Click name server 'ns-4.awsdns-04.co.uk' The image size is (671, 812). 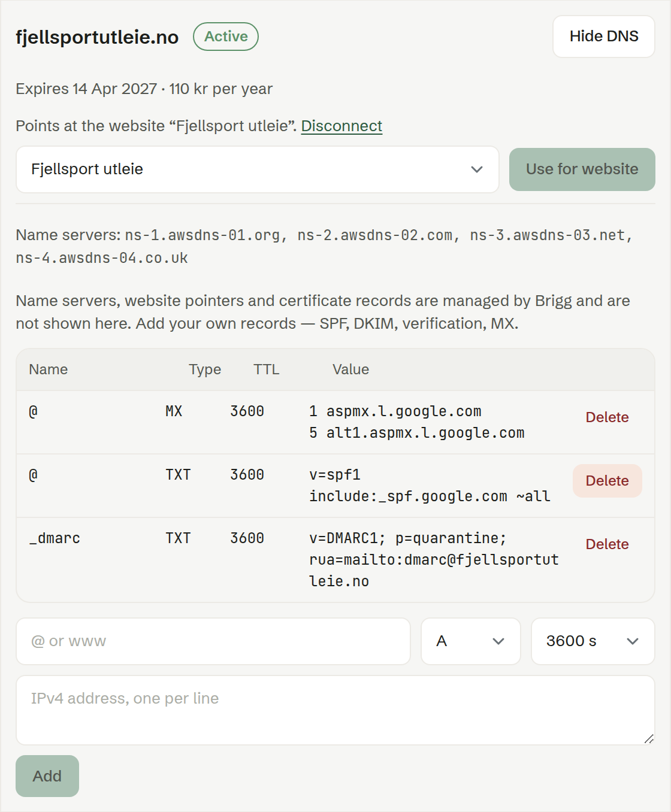102,258
